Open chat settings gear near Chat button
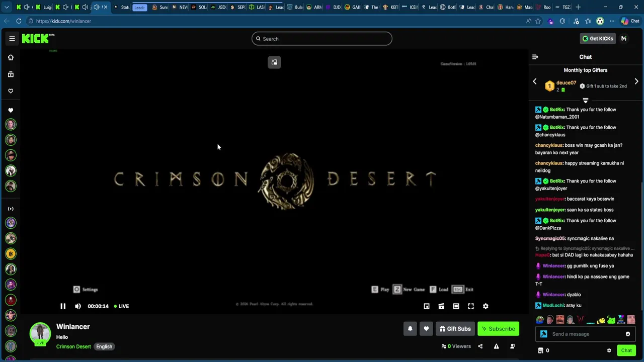 [x=609, y=350]
